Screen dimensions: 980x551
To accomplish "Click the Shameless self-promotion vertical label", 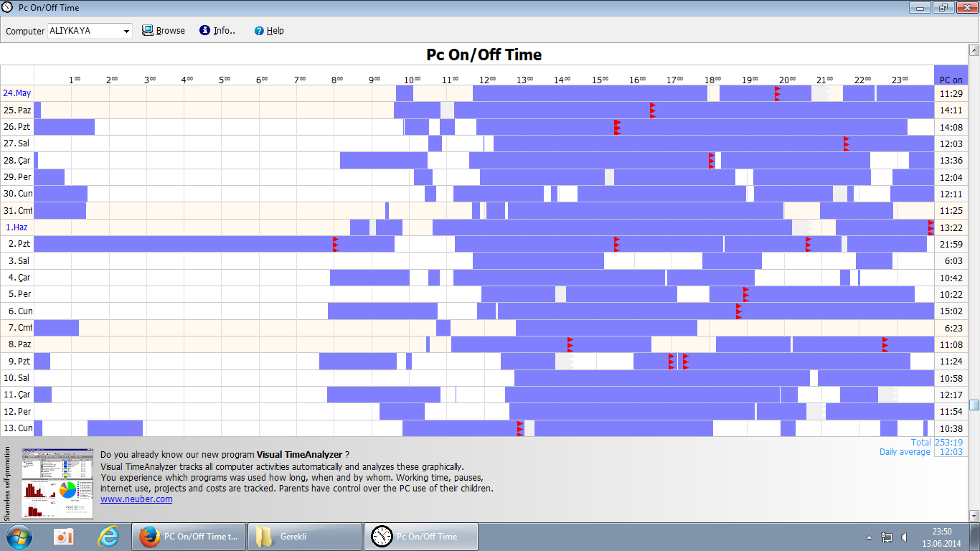I will pyautogui.click(x=6, y=484).
